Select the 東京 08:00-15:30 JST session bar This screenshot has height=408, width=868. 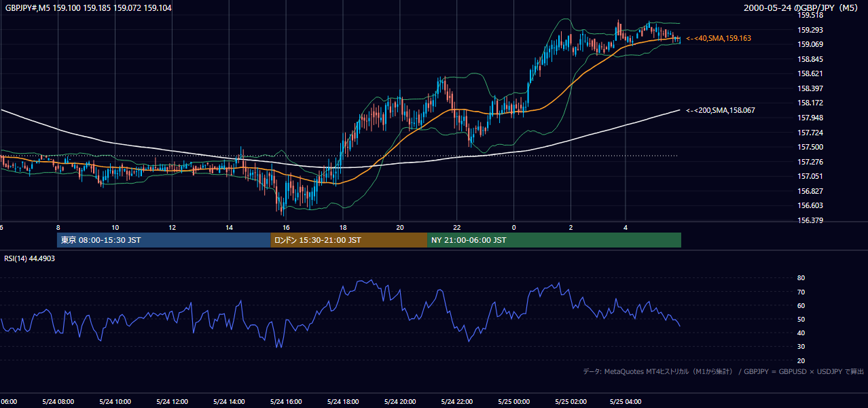164,240
